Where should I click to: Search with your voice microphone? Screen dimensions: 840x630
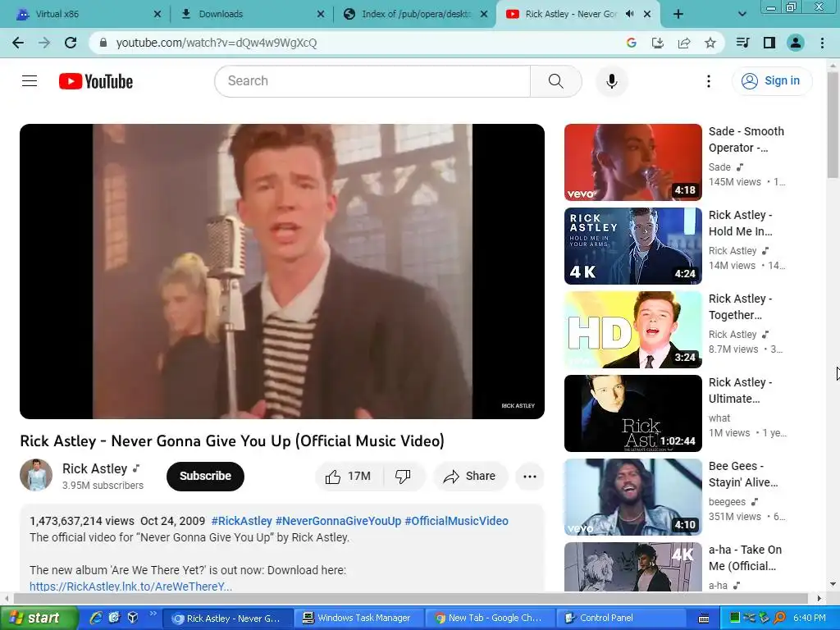point(612,81)
